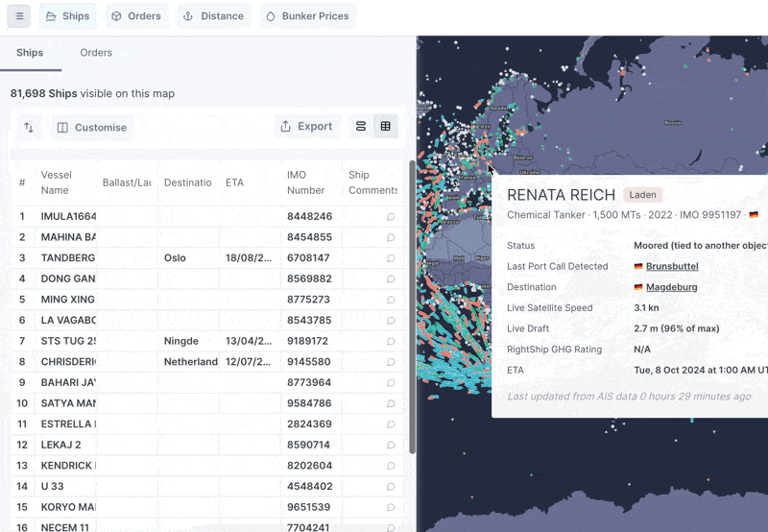Open the Brunsbuttel port link
Viewport: 768px width, 532px height.
coord(671,266)
